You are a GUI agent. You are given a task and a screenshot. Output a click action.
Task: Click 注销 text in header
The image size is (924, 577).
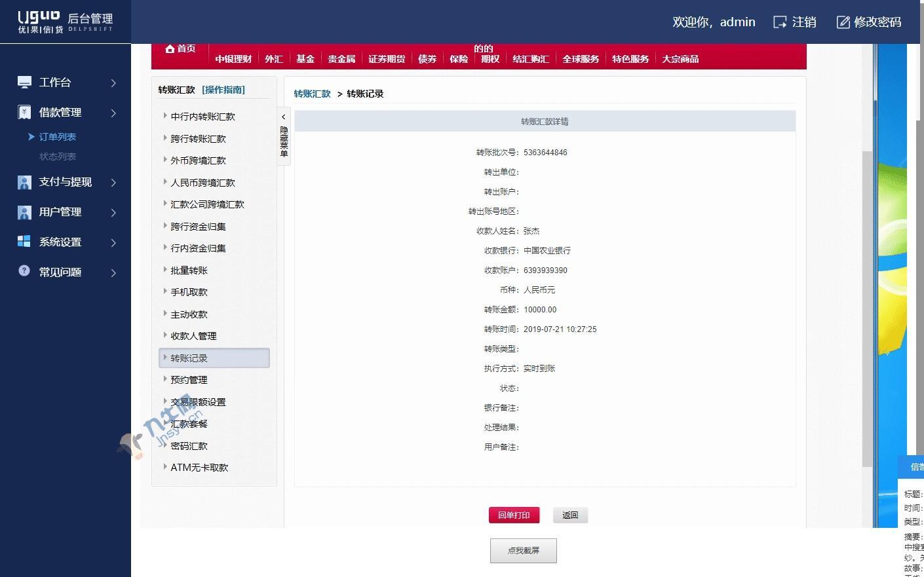(804, 22)
